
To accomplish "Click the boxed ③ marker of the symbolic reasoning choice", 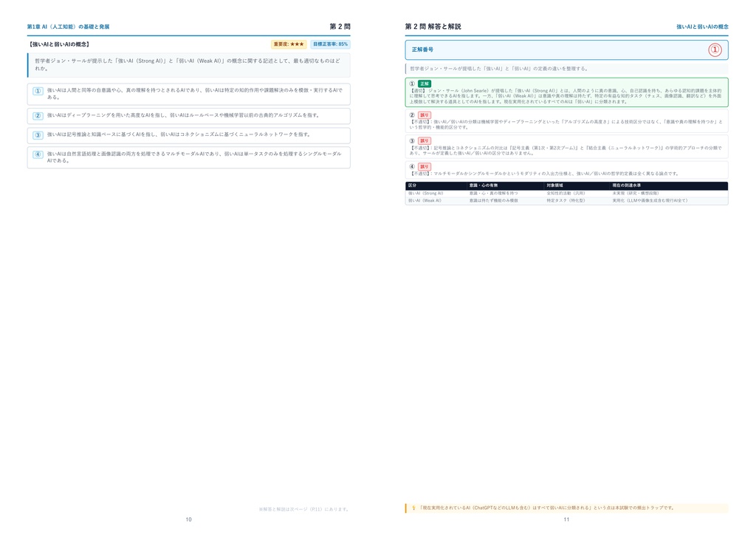I will [38, 135].
